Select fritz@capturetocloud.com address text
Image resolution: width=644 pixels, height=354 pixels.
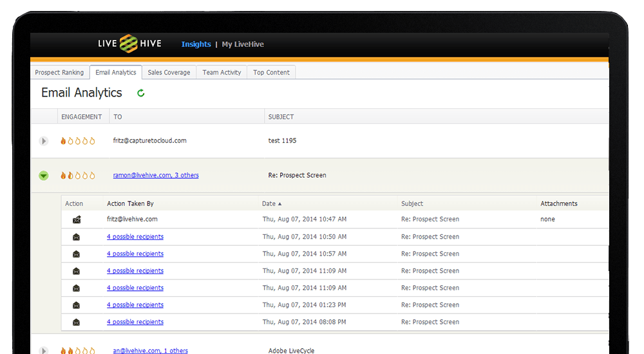pyautogui.click(x=149, y=140)
